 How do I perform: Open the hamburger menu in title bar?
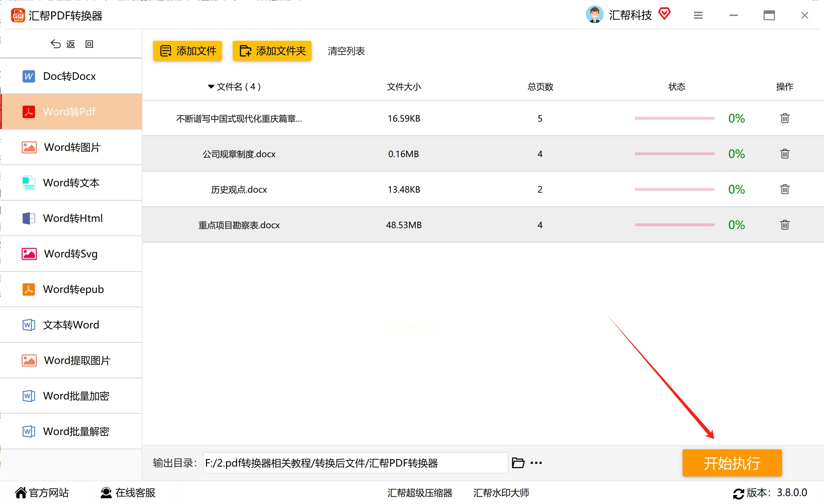click(698, 15)
